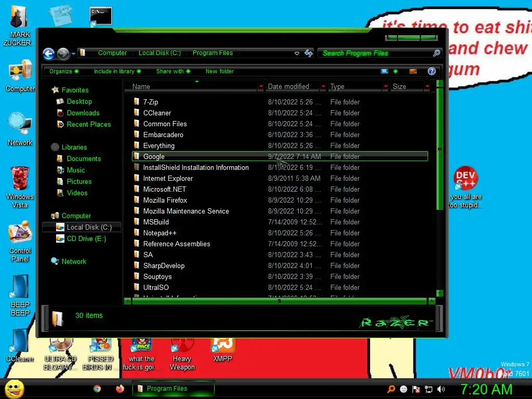Select Videos library
532x399 pixels.
77,193
